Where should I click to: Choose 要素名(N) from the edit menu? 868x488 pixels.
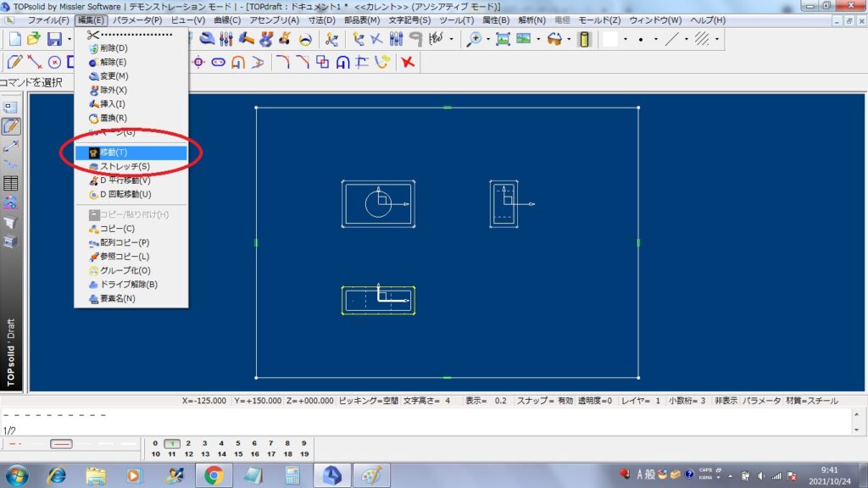point(131,298)
